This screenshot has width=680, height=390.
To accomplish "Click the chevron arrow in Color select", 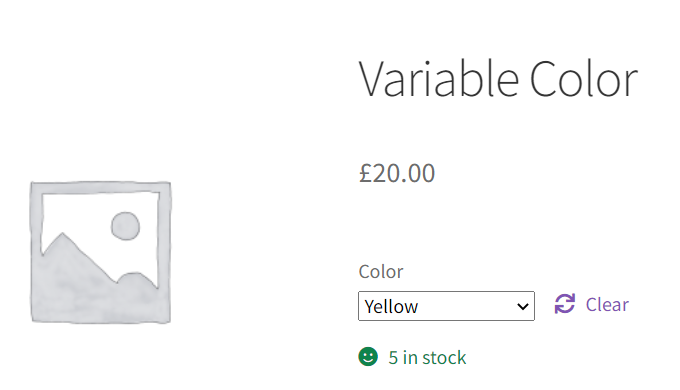I will pyautogui.click(x=523, y=307).
